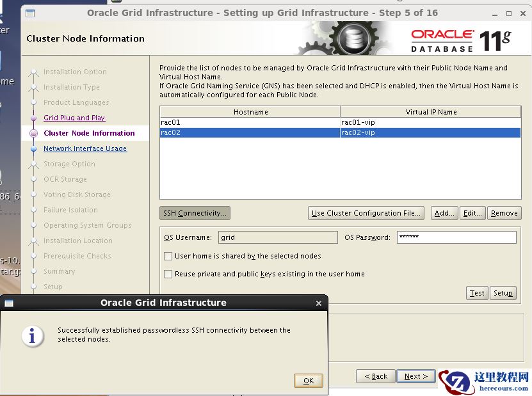Image resolution: width=532 pixels, height=396 pixels.
Task: Open the Network Interface Usage step
Action: [x=85, y=148]
